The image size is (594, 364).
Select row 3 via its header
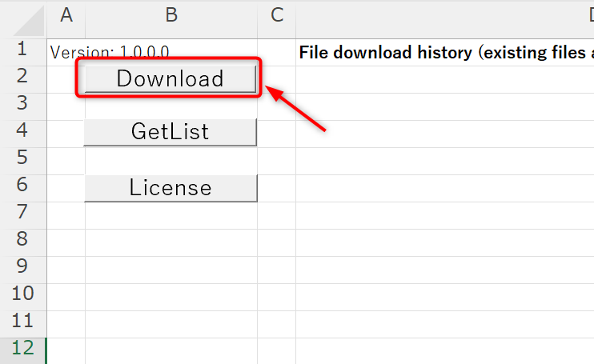22,104
